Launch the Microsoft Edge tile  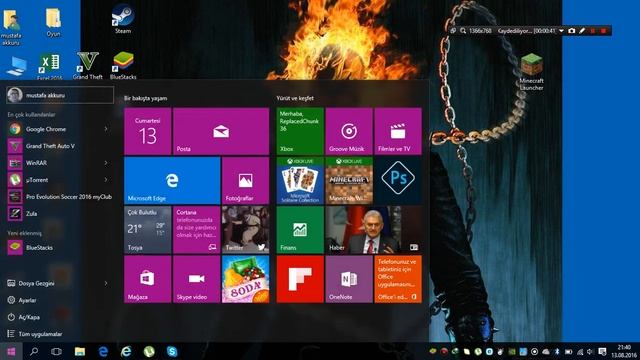pyautogui.click(x=172, y=181)
